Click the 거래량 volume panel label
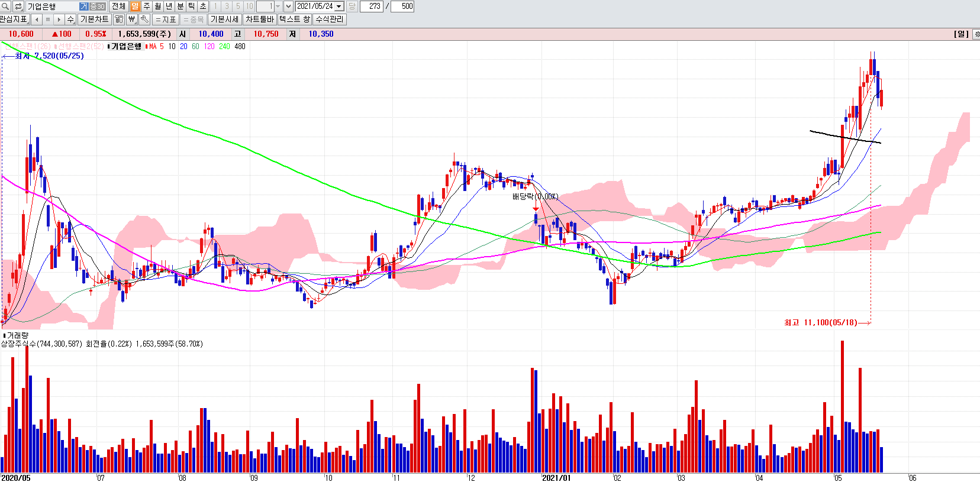The height and width of the screenshot is (482, 980). click(16, 335)
